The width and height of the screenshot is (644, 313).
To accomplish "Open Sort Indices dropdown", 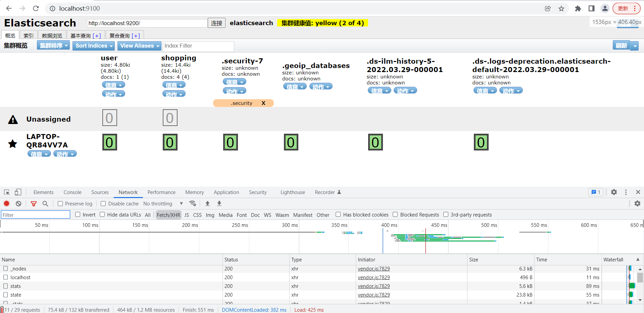I will (x=94, y=46).
